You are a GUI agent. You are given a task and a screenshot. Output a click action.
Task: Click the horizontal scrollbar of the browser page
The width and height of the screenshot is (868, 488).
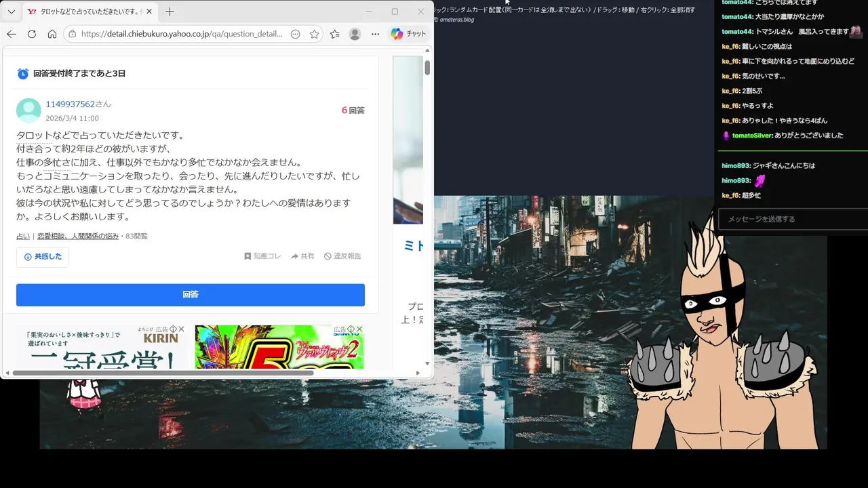[x=163, y=373]
